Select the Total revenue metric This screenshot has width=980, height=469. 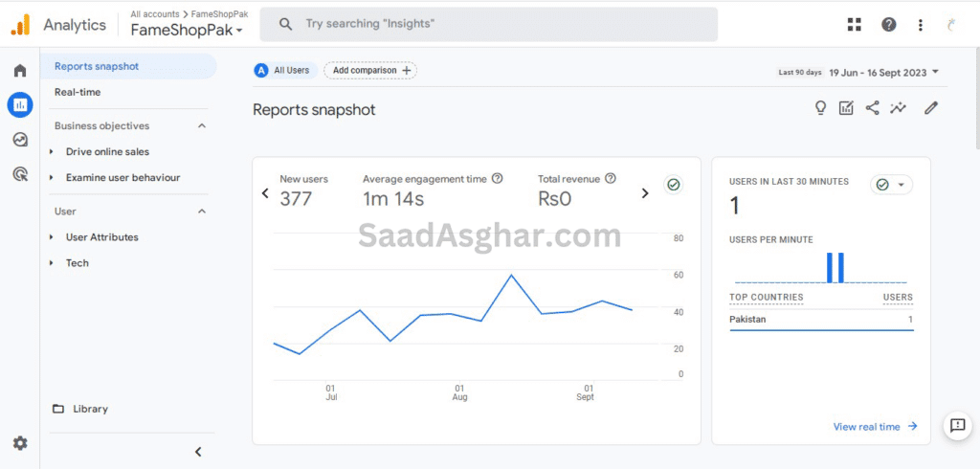pyautogui.click(x=576, y=190)
